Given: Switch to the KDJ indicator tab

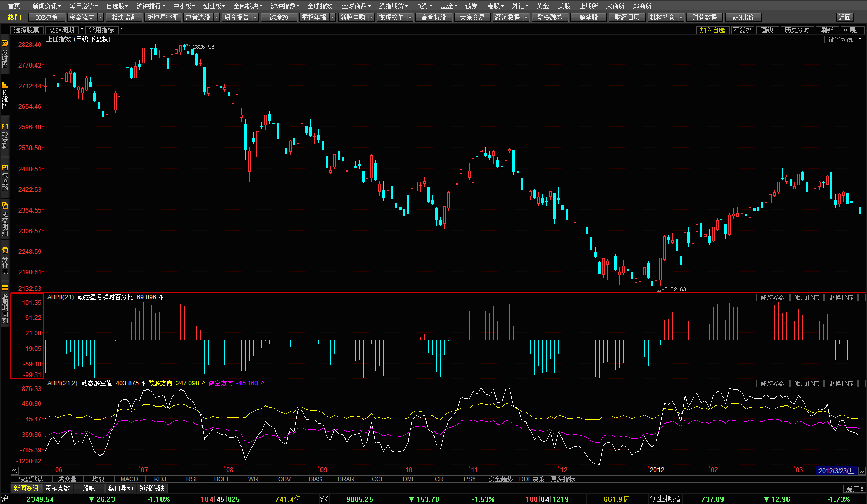Looking at the screenshot, I should coord(160,479).
